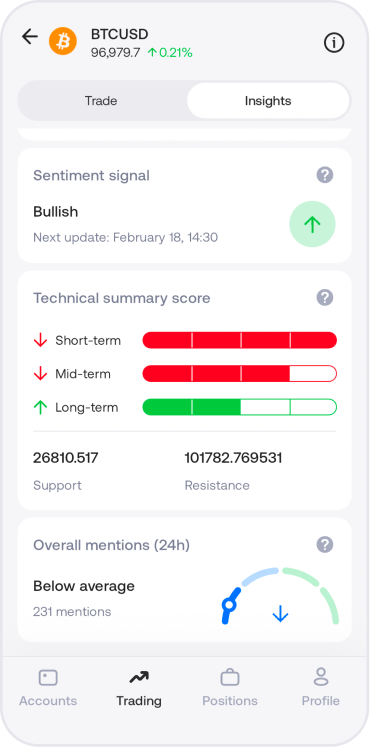The height and width of the screenshot is (747, 370).
Task: Tap the back arrow icon
Action: click(x=30, y=37)
